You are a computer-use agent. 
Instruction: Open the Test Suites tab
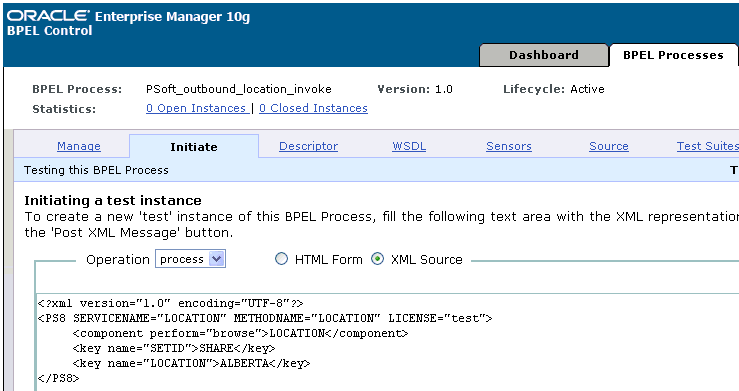707,147
